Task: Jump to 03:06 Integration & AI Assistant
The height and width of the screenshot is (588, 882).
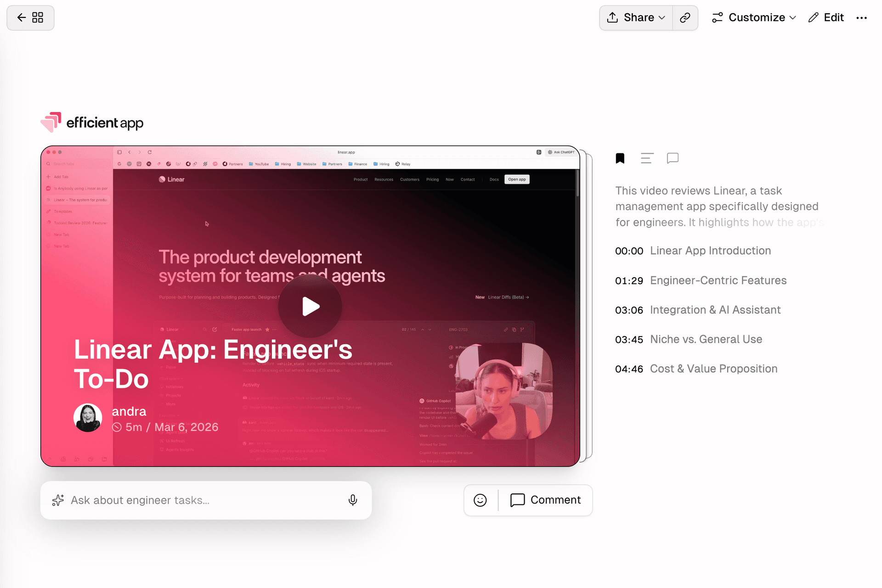Action: tap(698, 310)
